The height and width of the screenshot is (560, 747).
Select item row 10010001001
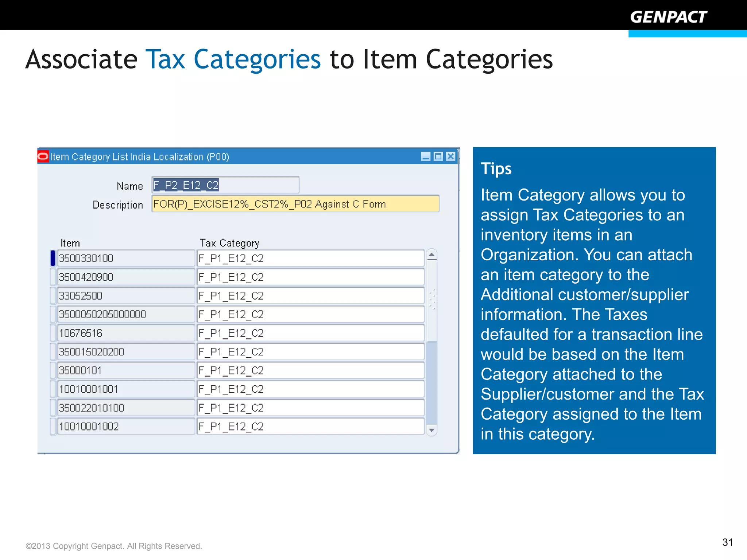click(x=126, y=389)
